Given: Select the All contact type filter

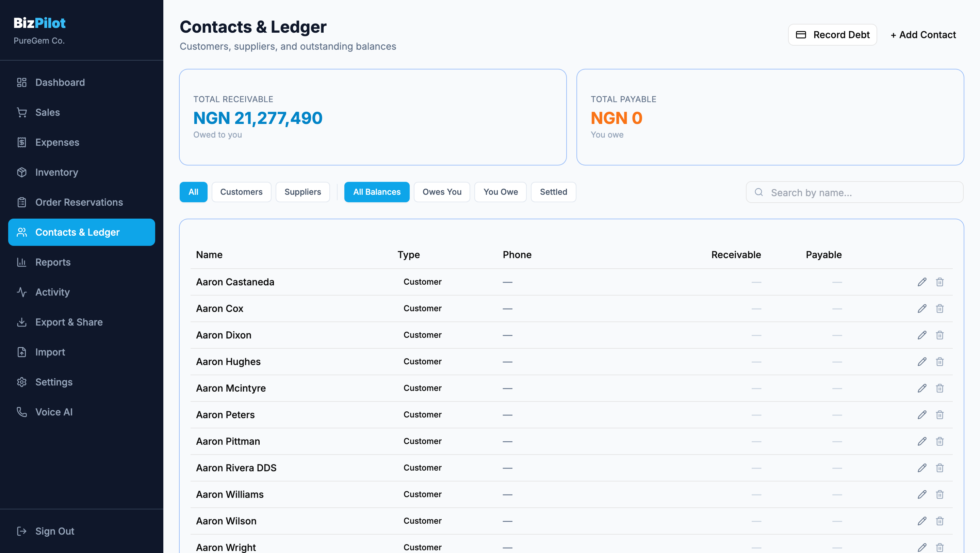Looking at the screenshot, I should tap(193, 192).
